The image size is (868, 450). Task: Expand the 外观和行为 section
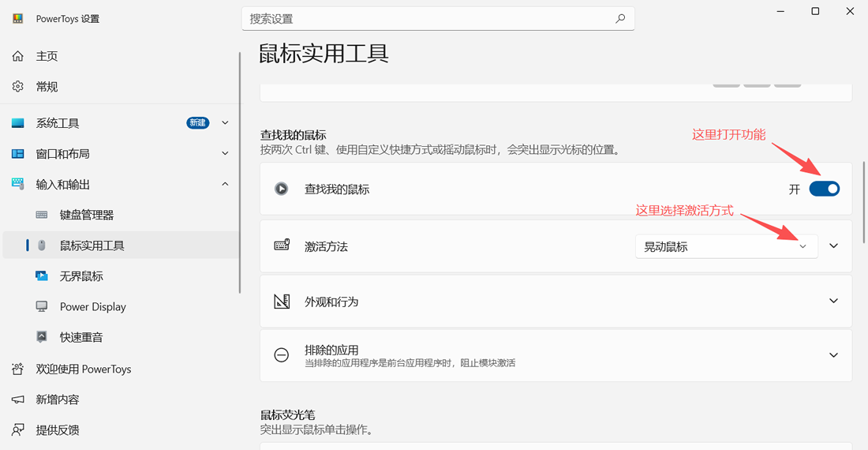pyautogui.click(x=556, y=301)
